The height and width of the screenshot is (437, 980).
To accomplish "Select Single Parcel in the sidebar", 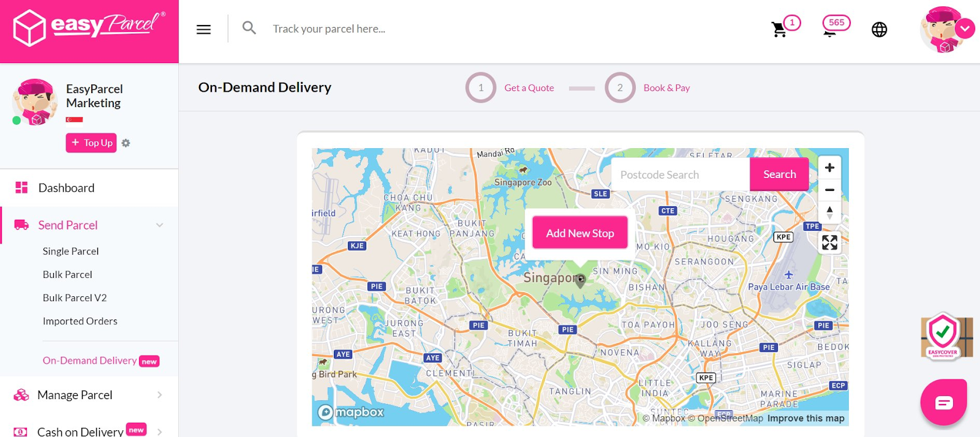I will [x=70, y=251].
